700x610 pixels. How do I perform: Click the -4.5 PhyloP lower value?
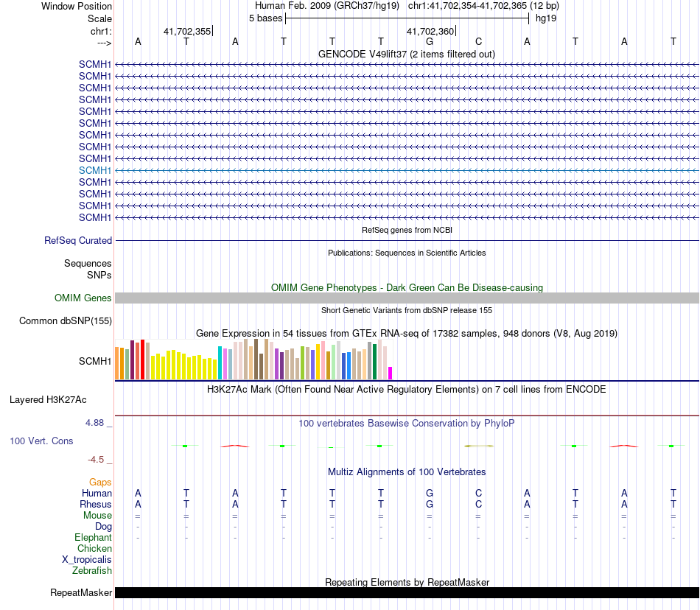tap(96, 460)
